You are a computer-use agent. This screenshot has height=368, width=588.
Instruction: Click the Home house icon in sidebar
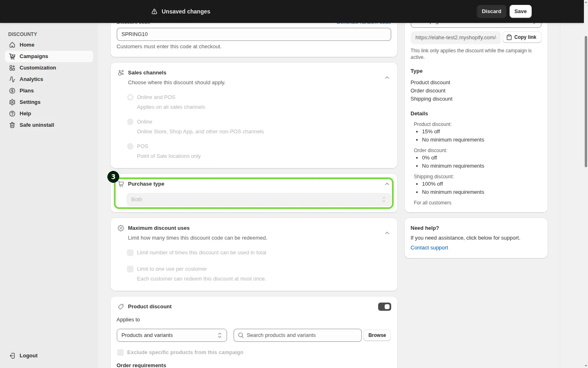tap(12, 45)
